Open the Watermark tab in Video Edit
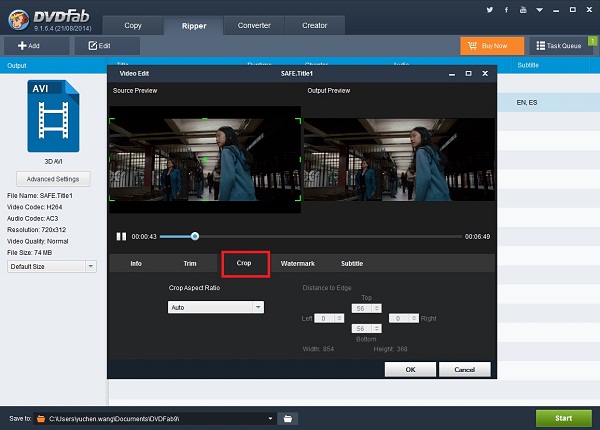Screen dimensions: 600x430 (298, 264)
